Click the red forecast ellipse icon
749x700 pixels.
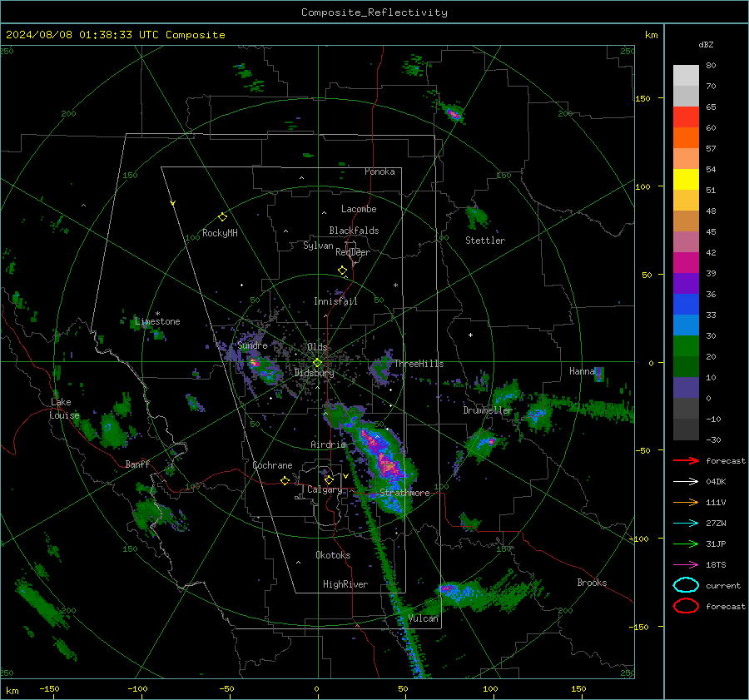click(x=686, y=606)
